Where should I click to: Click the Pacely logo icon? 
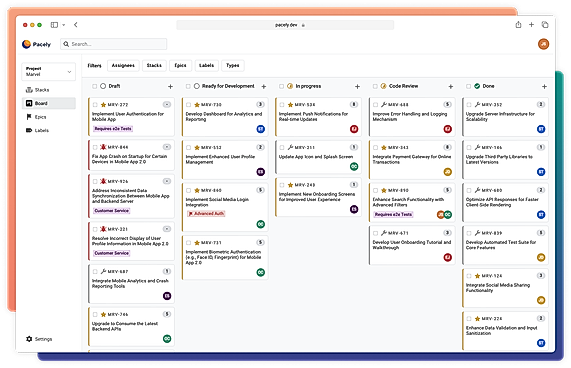coord(26,44)
